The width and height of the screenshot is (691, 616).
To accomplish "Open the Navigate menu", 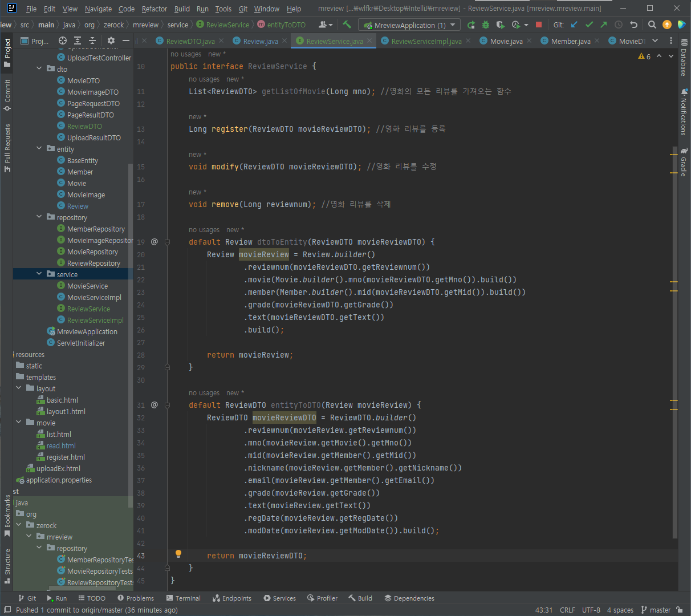I will coord(98,9).
